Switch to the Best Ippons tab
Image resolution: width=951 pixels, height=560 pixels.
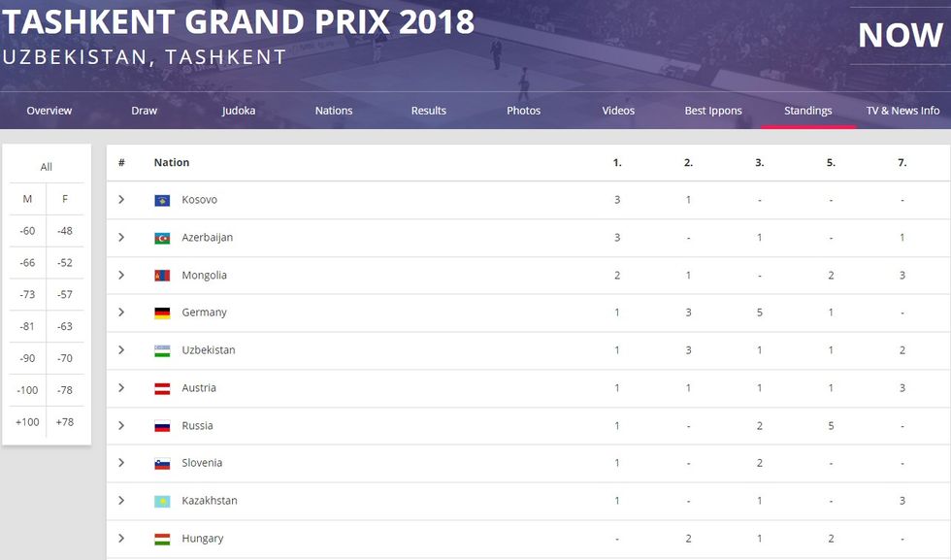(713, 111)
